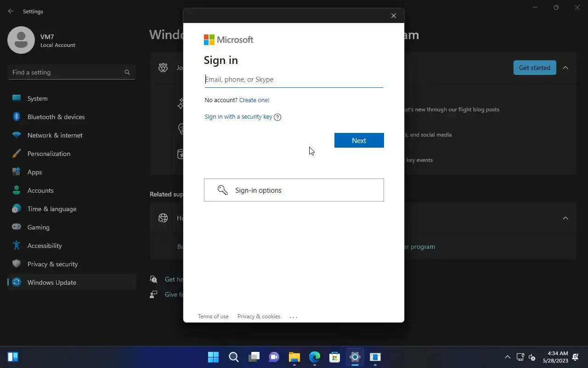Click the Give feedback person icon

[x=153, y=294]
